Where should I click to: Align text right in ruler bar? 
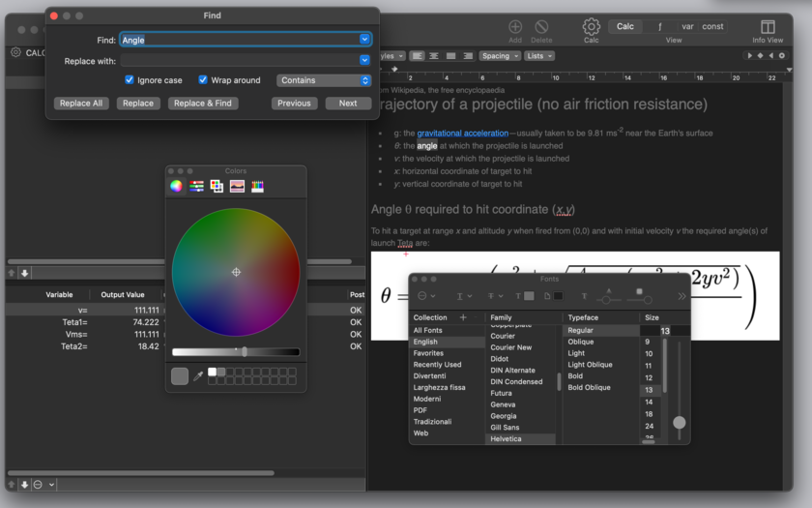click(x=468, y=56)
